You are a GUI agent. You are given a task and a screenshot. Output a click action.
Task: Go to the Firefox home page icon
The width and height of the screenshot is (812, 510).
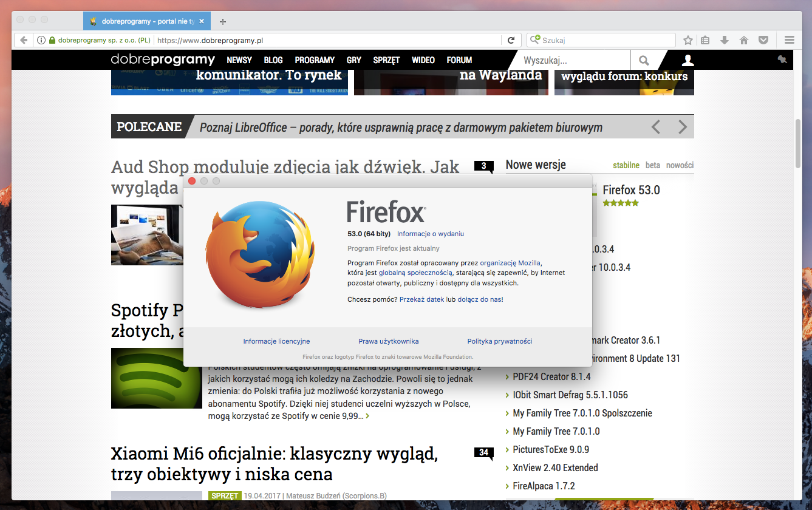(743, 40)
